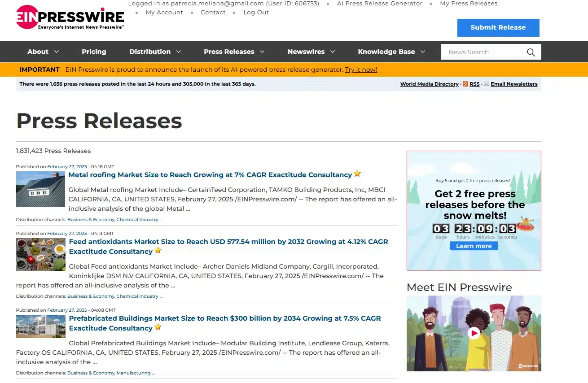Toggle the star on the Metal roofing headline

[357, 174]
